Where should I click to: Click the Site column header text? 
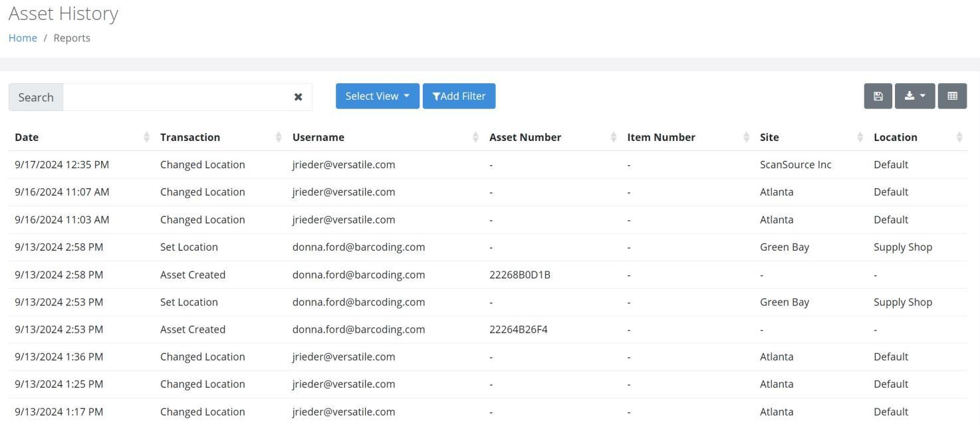(769, 137)
